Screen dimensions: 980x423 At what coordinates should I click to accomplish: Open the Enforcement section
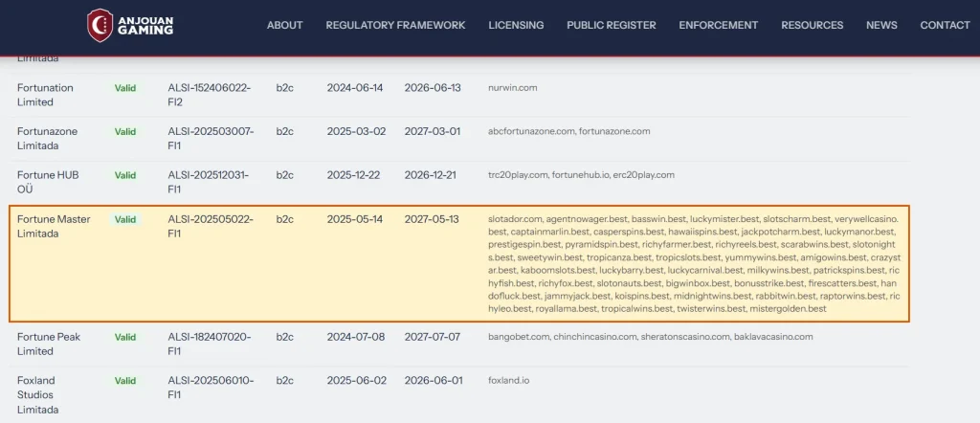click(719, 25)
